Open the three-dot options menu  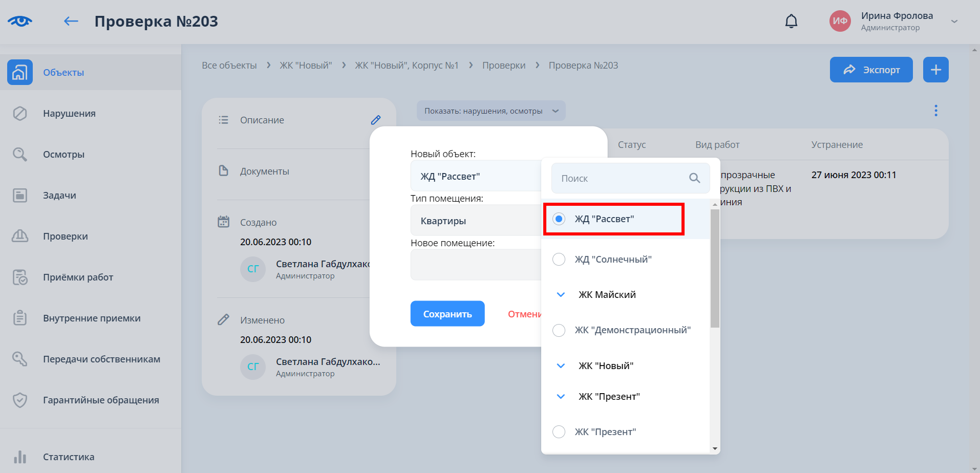[x=935, y=111]
